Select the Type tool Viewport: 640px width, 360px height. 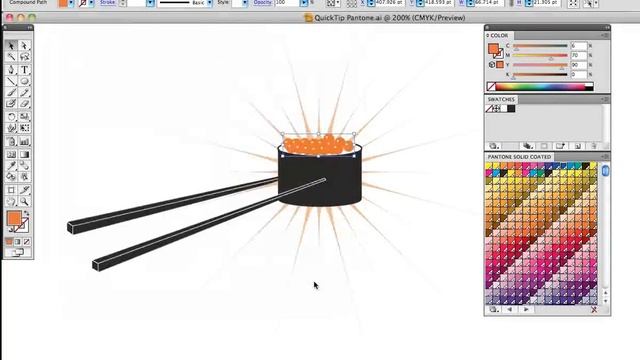(x=24, y=69)
